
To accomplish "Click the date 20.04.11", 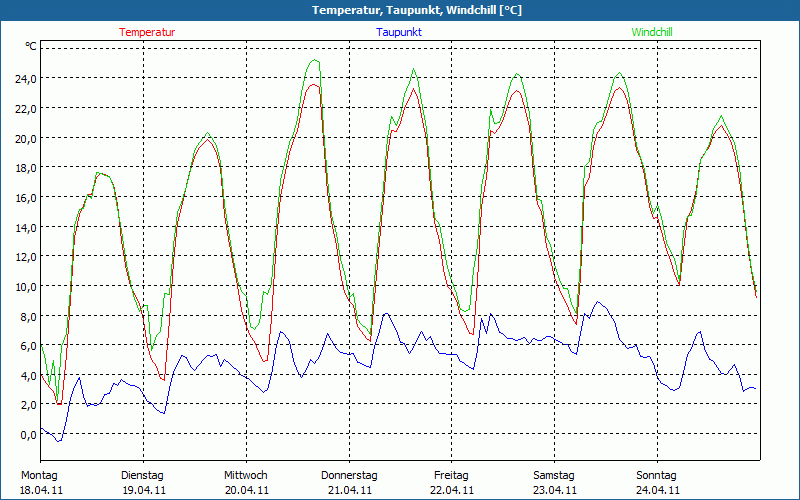I will pos(246,490).
